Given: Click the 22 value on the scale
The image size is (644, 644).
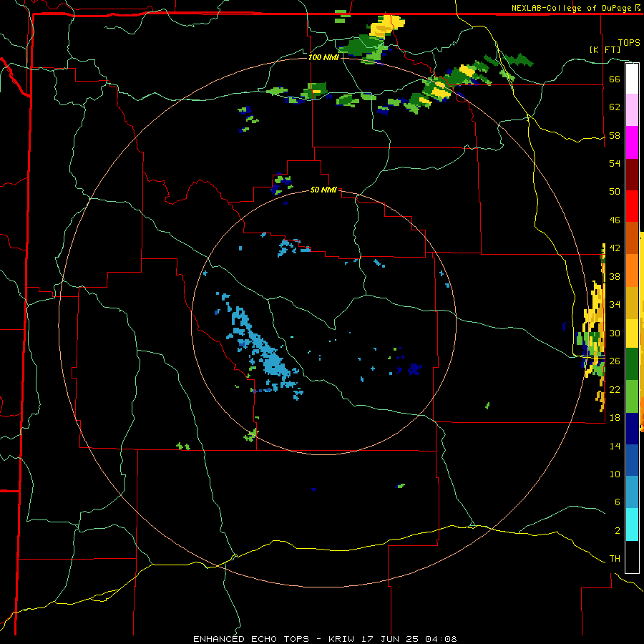Looking at the screenshot, I should coord(615,389).
